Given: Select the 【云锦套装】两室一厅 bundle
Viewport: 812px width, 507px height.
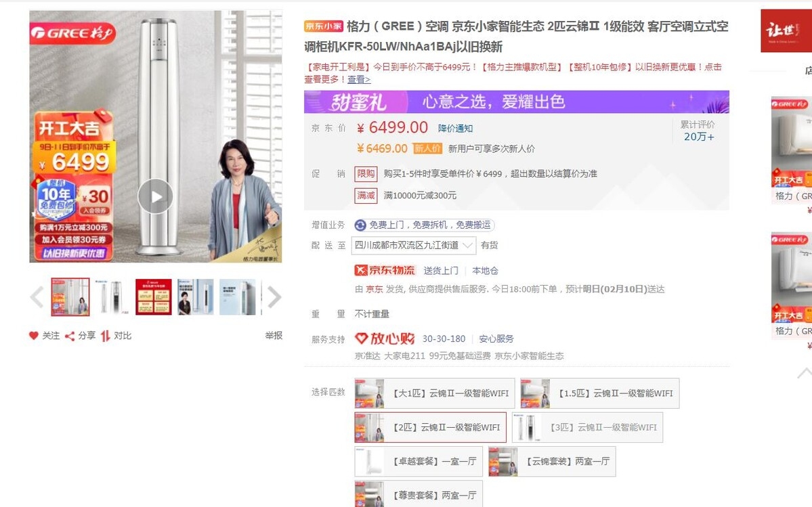Looking at the screenshot, I should pyautogui.click(x=552, y=462).
